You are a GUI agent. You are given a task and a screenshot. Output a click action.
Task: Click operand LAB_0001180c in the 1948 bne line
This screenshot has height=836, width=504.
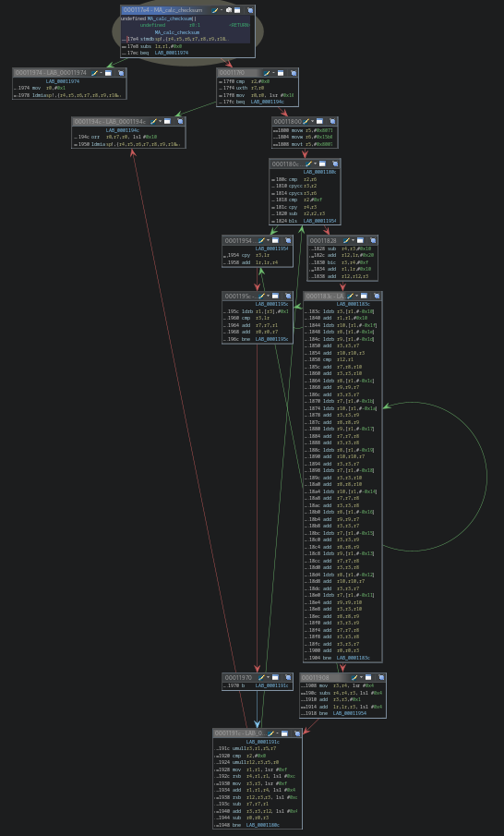click(x=263, y=825)
